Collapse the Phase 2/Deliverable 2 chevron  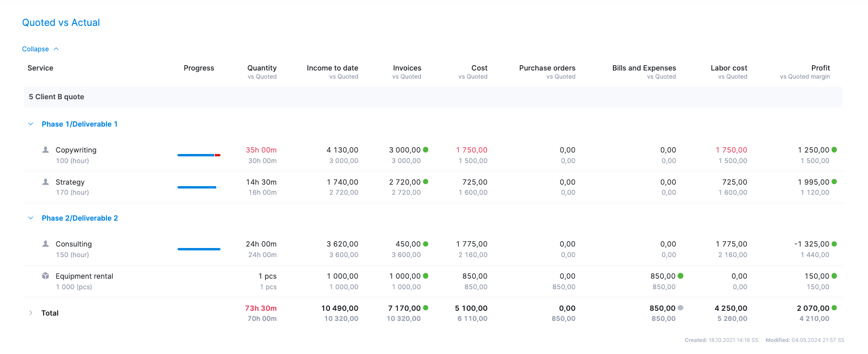31,218
